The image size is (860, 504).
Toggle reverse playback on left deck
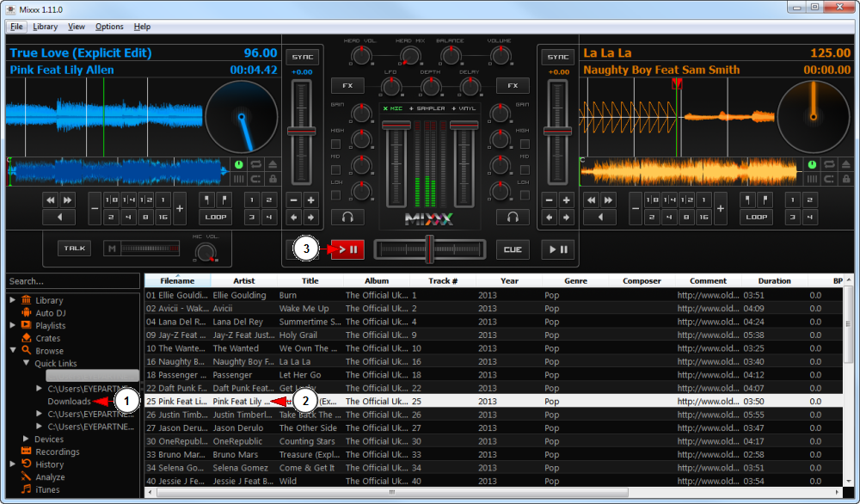tap(59, 218)
